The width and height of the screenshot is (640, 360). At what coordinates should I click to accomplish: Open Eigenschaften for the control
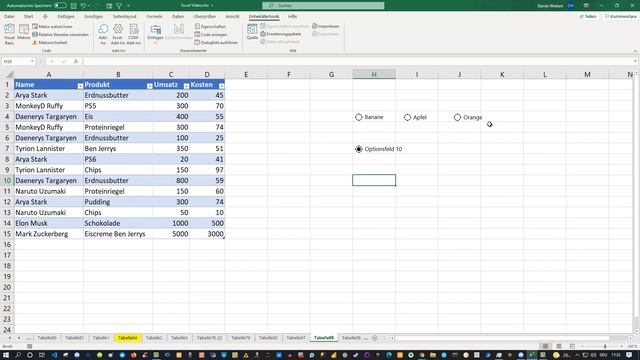click(210, 27)
